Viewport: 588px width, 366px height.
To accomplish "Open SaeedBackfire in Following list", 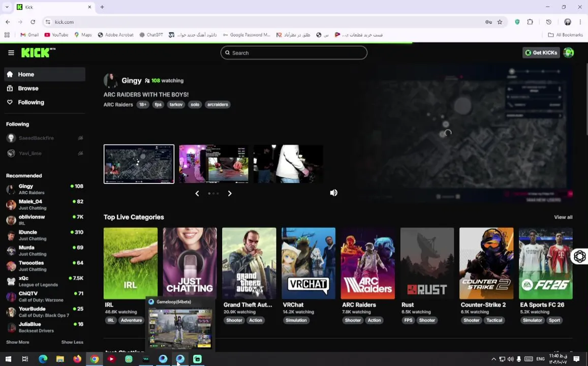I will coord(45,138).
